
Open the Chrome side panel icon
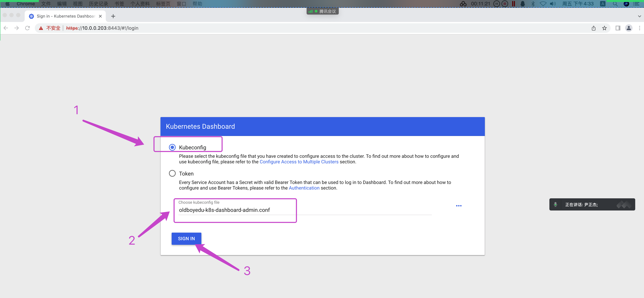[617, 28]
